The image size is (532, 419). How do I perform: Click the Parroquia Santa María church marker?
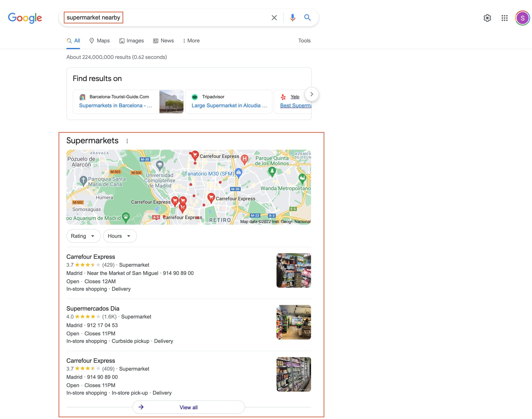click(83, 181)
